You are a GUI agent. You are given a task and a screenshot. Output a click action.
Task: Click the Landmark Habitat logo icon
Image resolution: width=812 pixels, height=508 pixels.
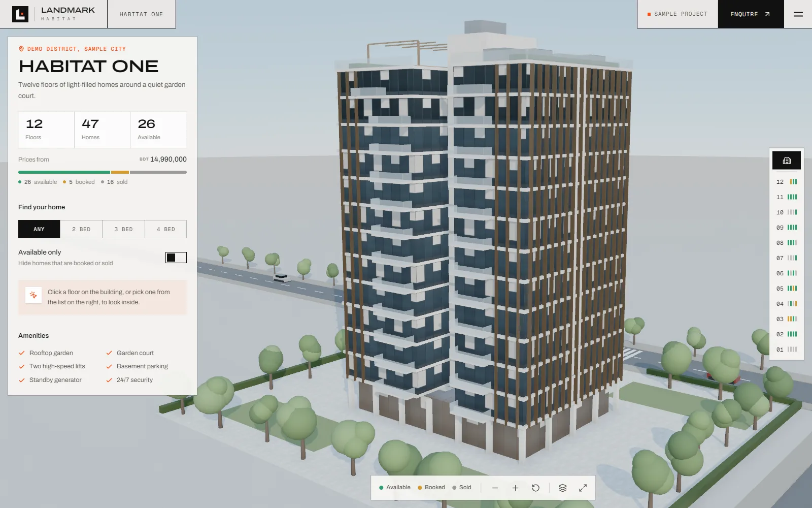(20, 14)
